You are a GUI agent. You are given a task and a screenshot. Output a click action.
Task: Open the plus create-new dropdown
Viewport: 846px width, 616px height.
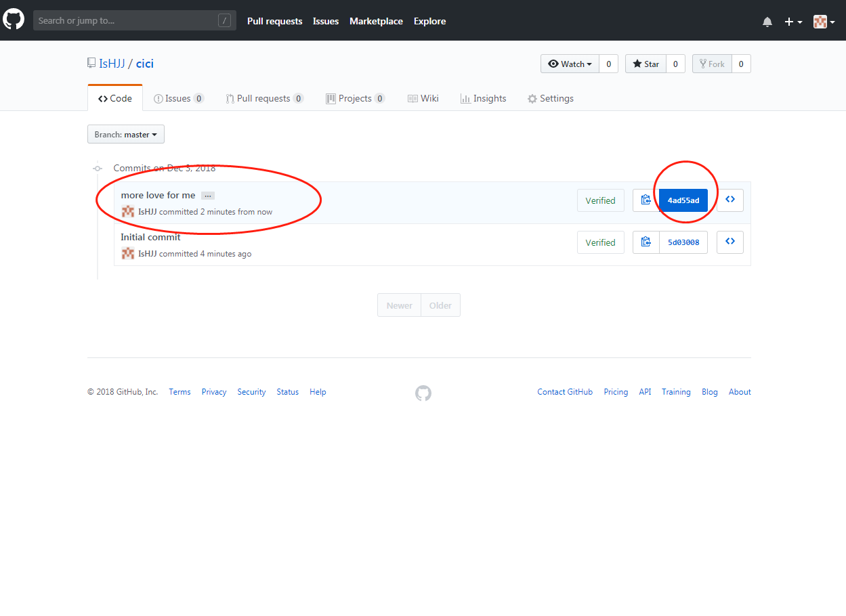(x=793, y=22)
